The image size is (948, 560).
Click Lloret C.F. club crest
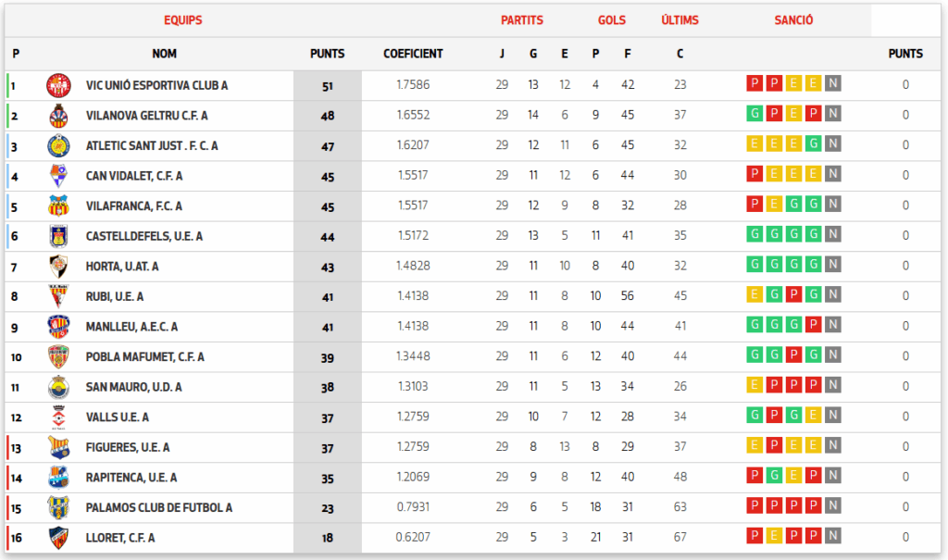58,538
